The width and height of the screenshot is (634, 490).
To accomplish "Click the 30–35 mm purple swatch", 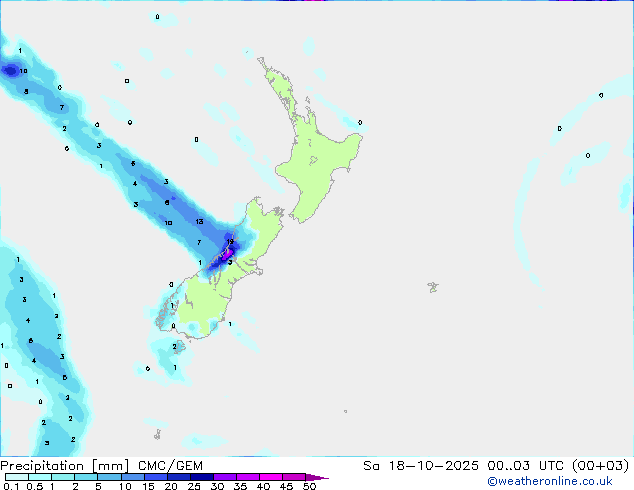I will [224, 477].
